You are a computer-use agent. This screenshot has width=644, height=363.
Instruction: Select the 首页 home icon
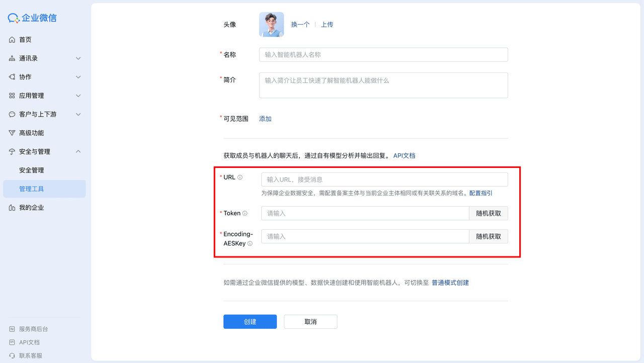[12, 39]
